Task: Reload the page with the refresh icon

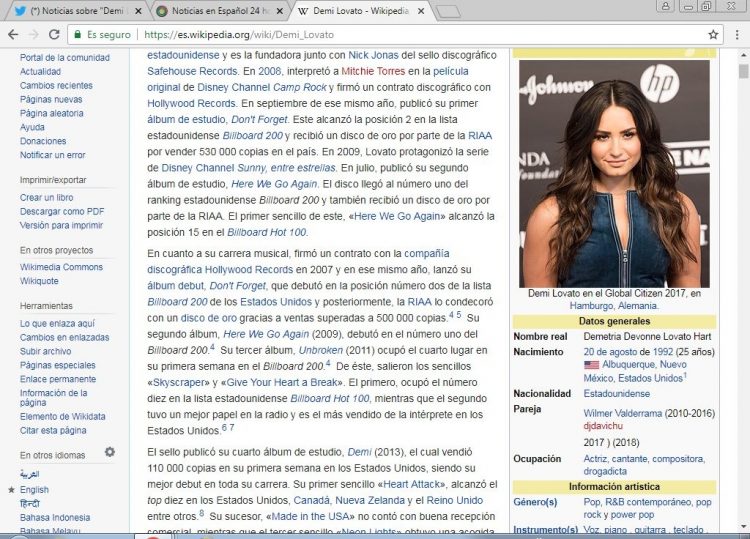Action: click(x=54, y=34)
